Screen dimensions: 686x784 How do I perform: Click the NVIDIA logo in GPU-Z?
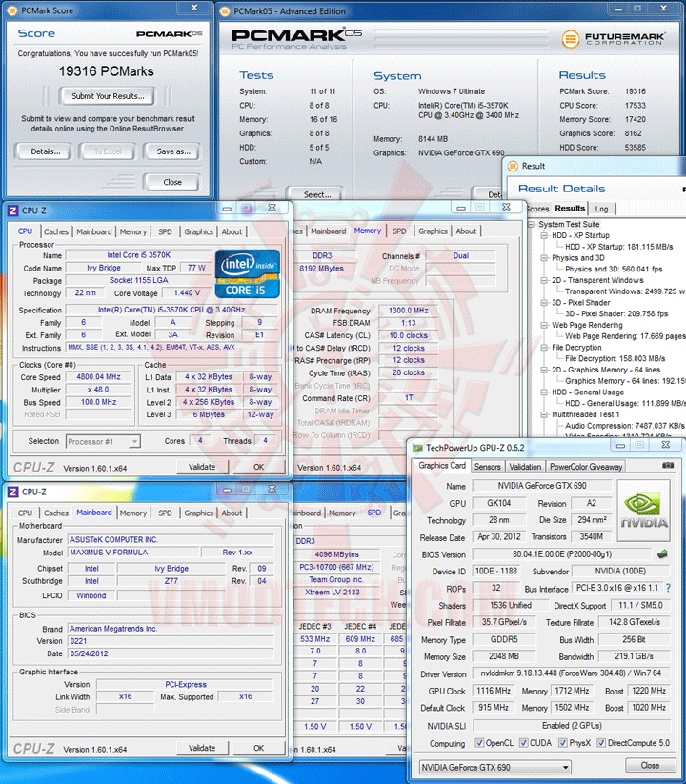coord(643,510)
